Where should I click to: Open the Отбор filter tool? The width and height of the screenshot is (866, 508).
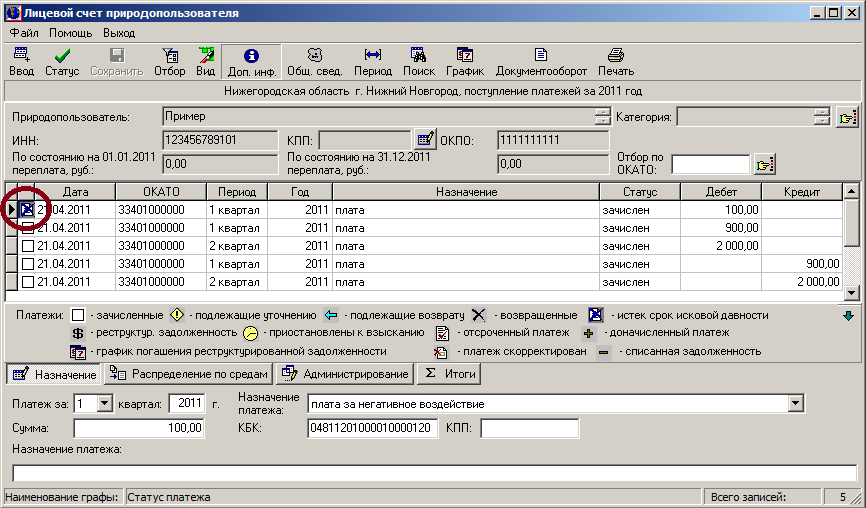pos(170,57)
